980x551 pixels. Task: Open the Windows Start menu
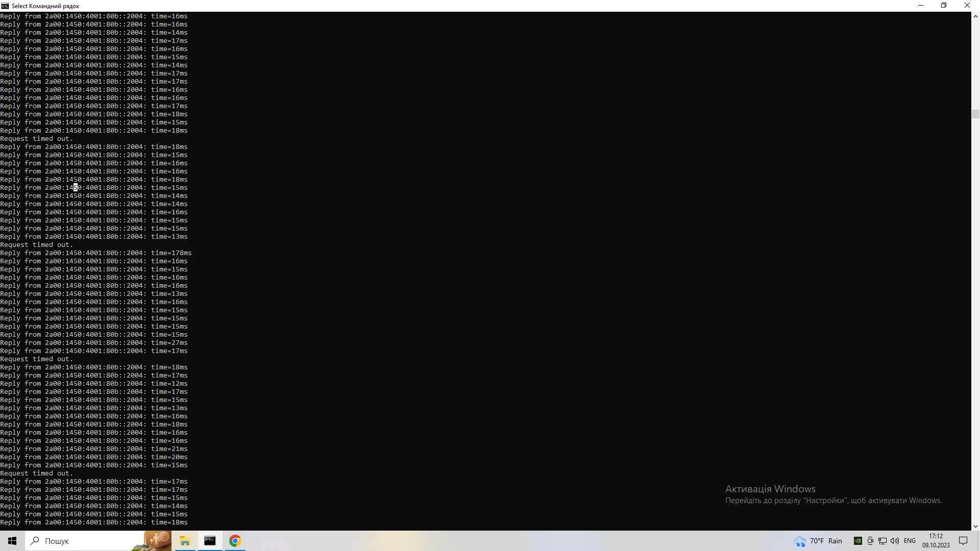pos(12,541)
